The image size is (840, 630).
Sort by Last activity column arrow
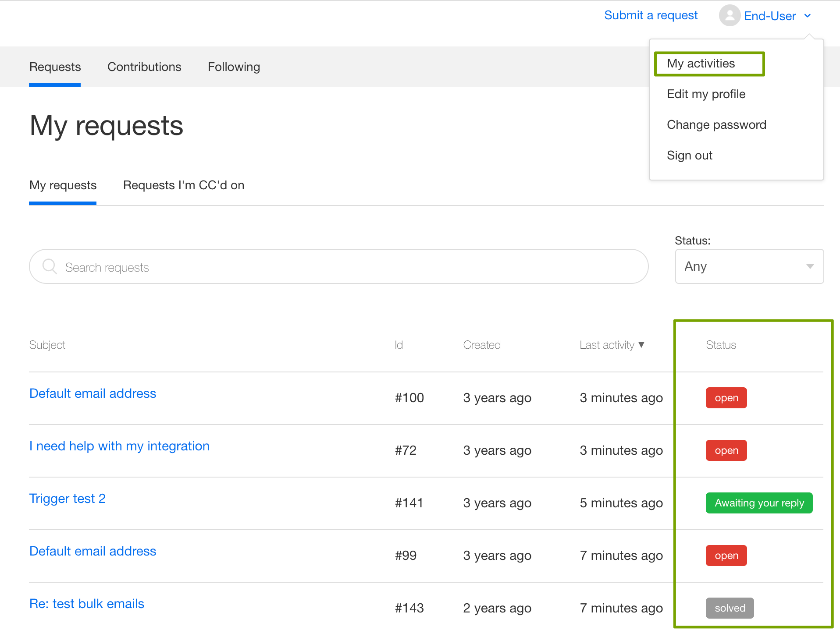click(x=641, y=345)
